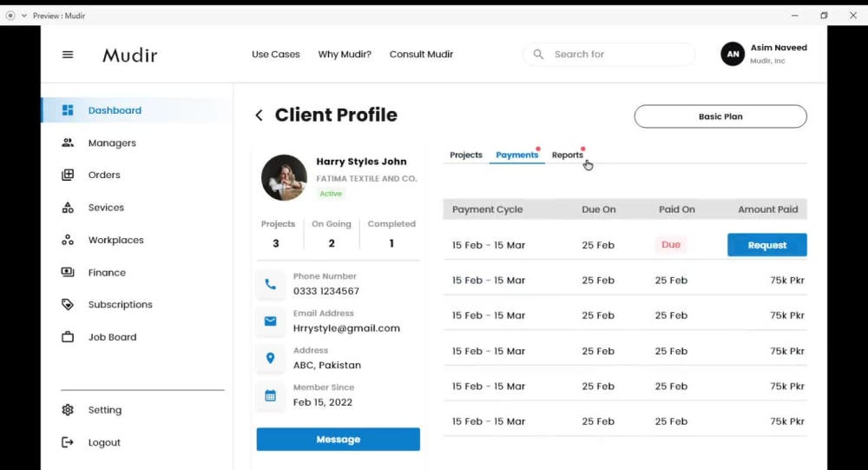Switch to the Reports tab
Image resolution: width=868 pixels, height=470 pixels.
click(x=568, y=156)
